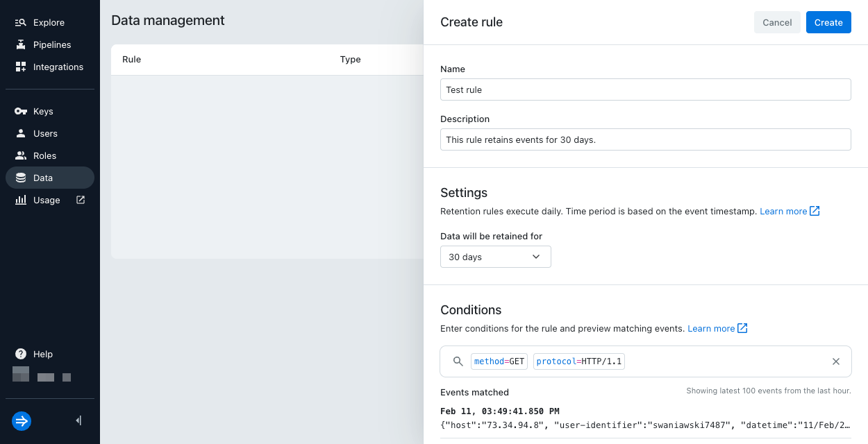Click the magnifying glass in the conditions search bar
868x444 pixels.
click(x=458, y=361)
